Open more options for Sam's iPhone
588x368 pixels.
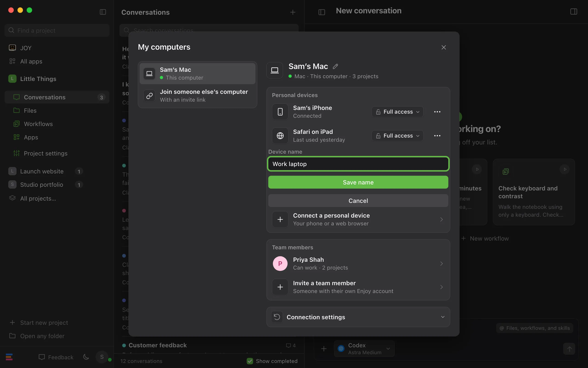pos(437,112)
